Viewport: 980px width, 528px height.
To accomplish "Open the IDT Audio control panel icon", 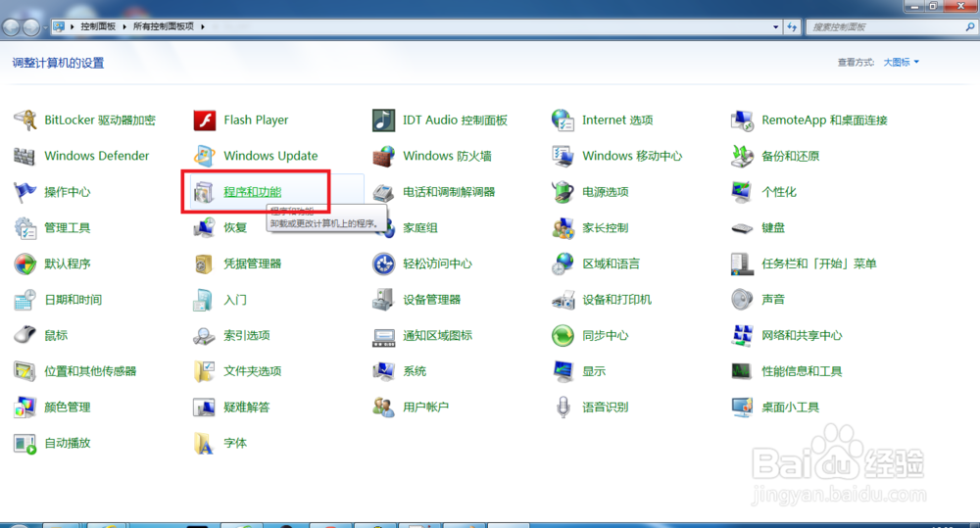I will tap(384, 120).
